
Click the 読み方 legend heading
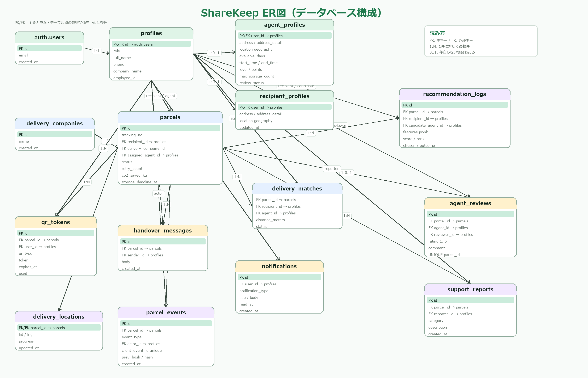click(437, 33)
